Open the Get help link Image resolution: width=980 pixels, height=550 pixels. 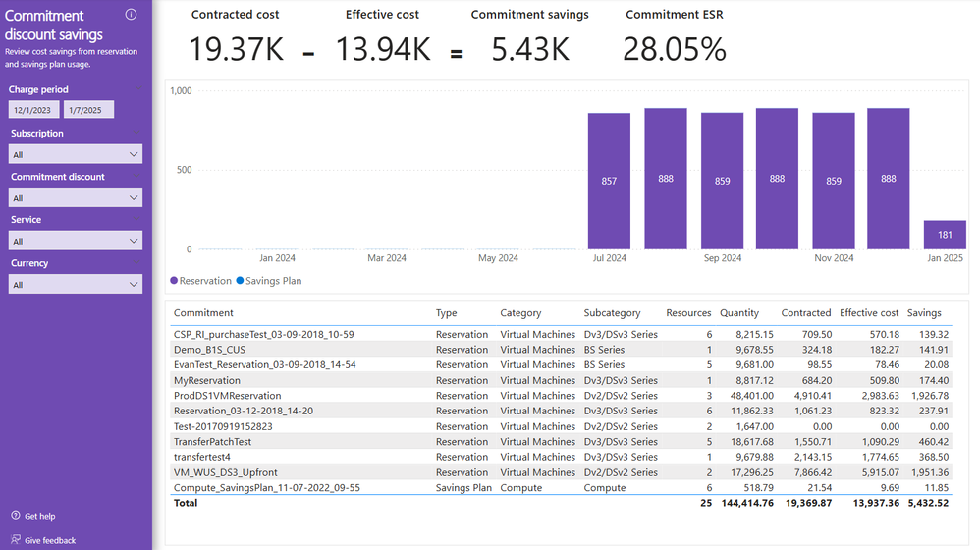[x=40, y=517]
